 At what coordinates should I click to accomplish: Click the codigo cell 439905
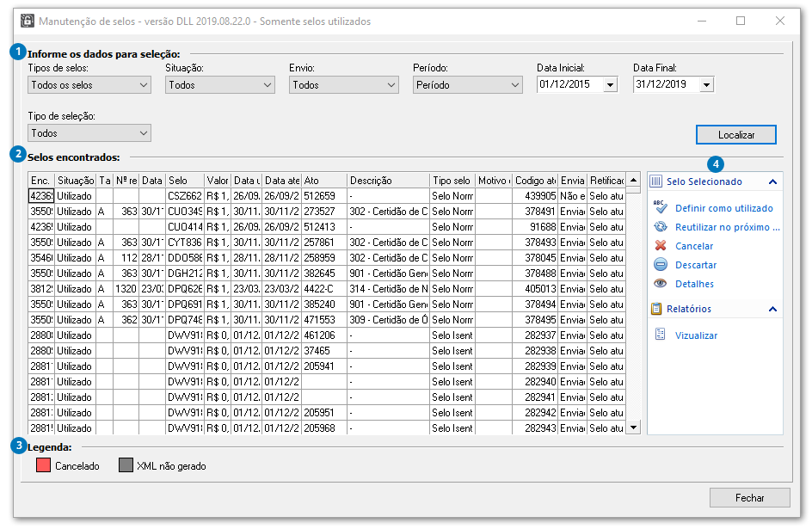(535, 195)
